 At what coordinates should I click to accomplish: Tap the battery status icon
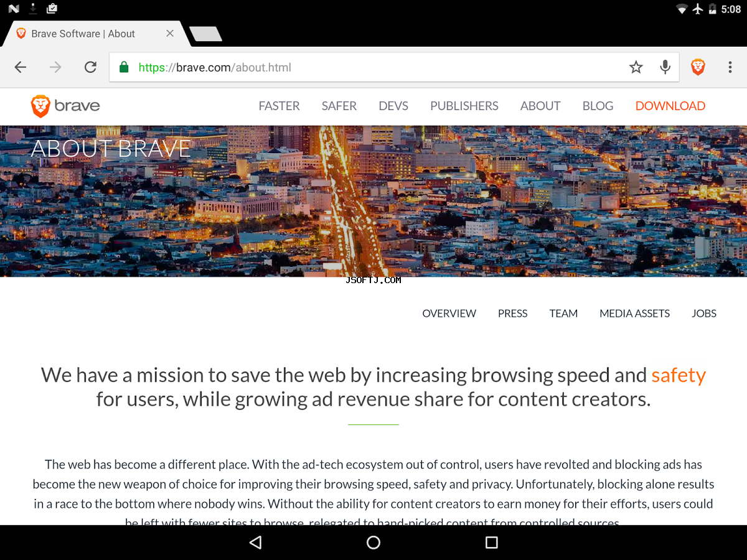click(712, 9)
